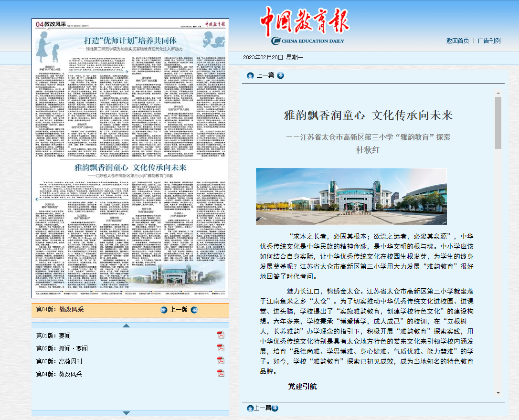Click the author name 杜秋红
519x420 pixels.
368,150
